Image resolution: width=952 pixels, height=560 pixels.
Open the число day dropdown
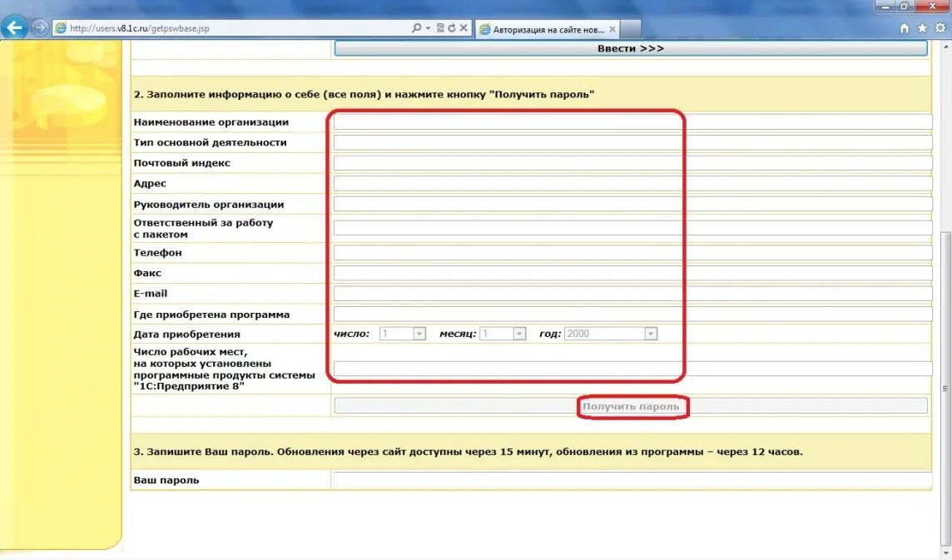403,334
